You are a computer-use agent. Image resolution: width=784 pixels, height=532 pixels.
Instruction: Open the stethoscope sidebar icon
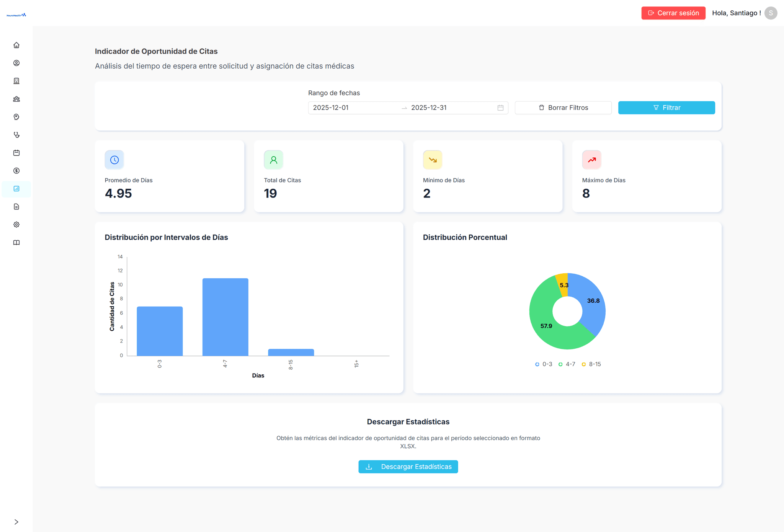(x=16, y=135)
